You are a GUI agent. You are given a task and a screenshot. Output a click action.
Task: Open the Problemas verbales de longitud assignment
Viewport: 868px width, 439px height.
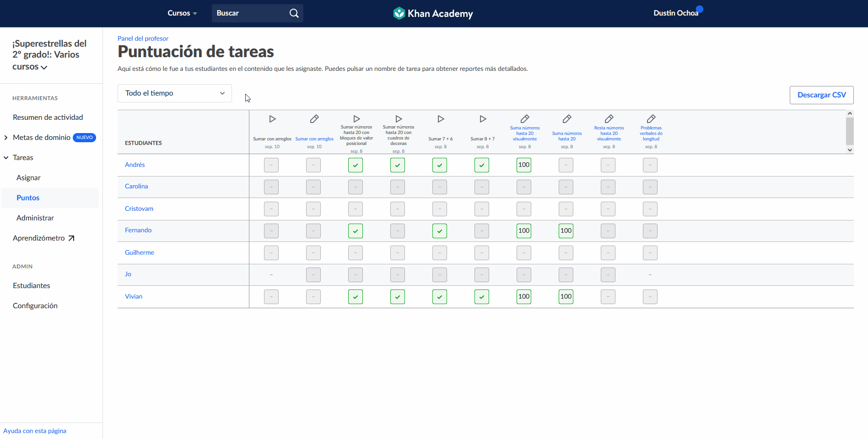pyautogui.click(x=651, y=134)
